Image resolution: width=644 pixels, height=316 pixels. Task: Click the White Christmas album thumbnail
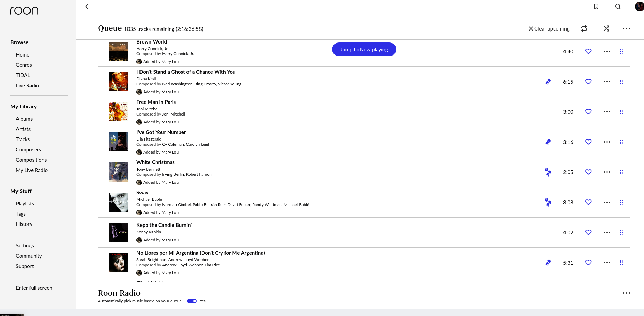tap(119, 172)
